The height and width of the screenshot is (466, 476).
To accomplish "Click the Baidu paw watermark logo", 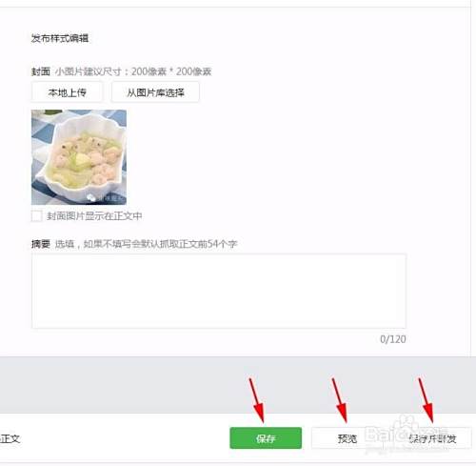I will click(x=408, y=423).
